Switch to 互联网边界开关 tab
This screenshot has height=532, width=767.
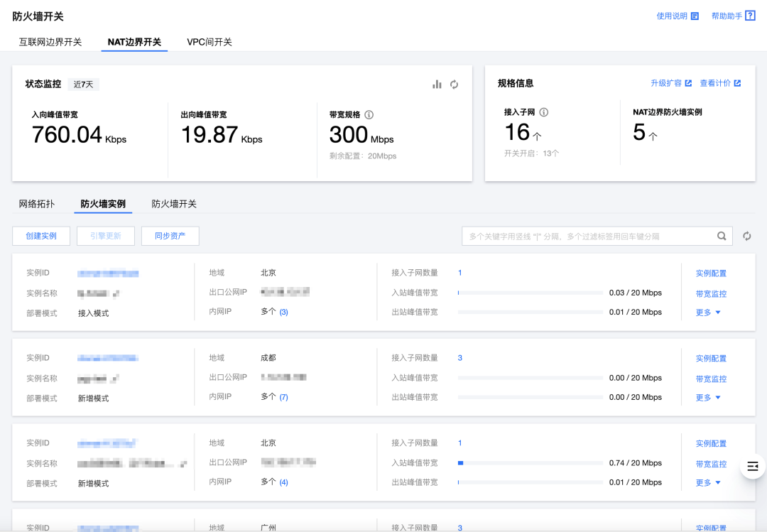50,42
